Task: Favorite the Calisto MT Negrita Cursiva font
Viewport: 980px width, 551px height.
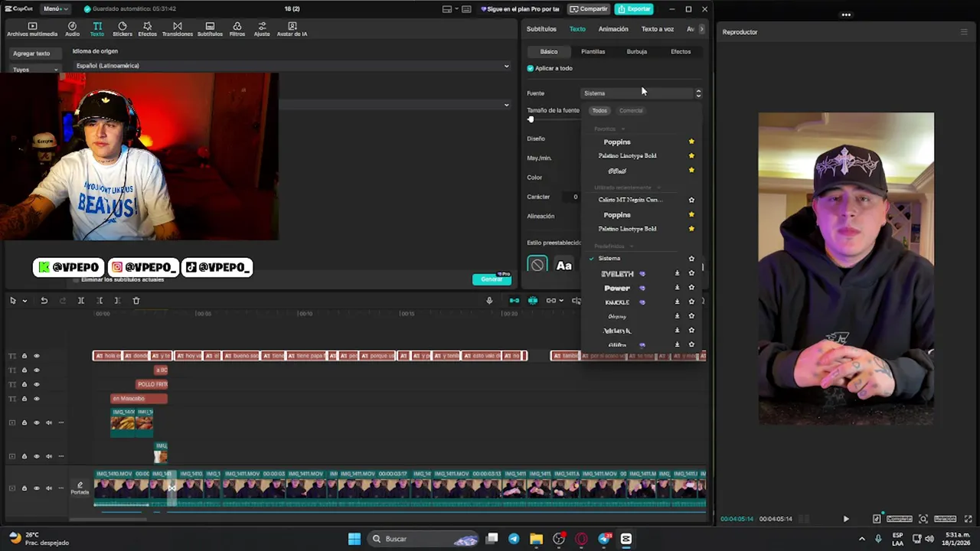Action: 691,200
